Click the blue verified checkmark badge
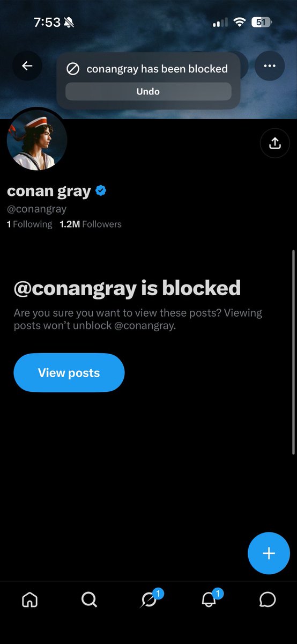 pyautogui.click(x=100, y=191)
